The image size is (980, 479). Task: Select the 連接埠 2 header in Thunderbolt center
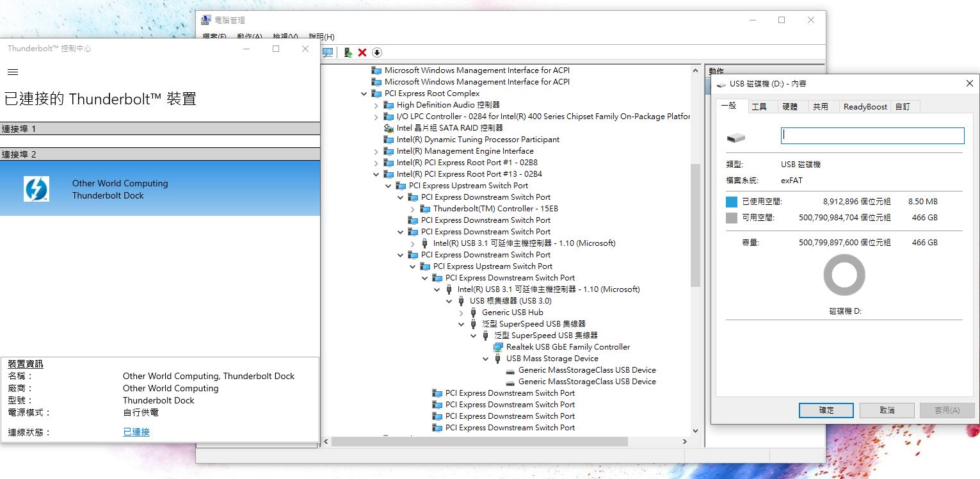160,154
